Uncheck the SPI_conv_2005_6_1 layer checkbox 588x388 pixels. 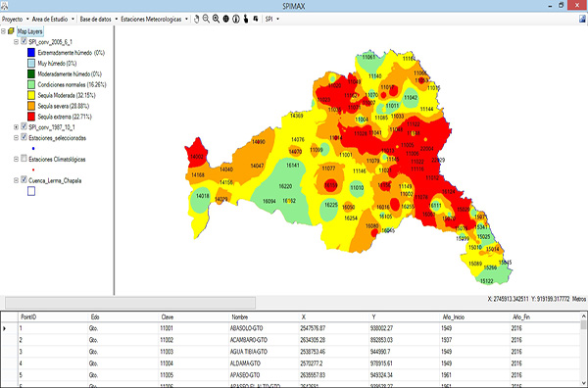tap(24, 41)
